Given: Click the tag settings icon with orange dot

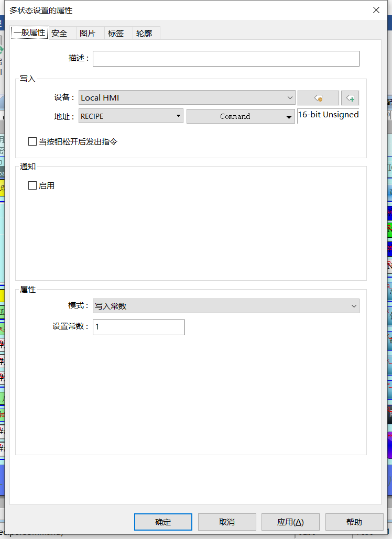Looking at the screenshot, I should coord(318,98).
